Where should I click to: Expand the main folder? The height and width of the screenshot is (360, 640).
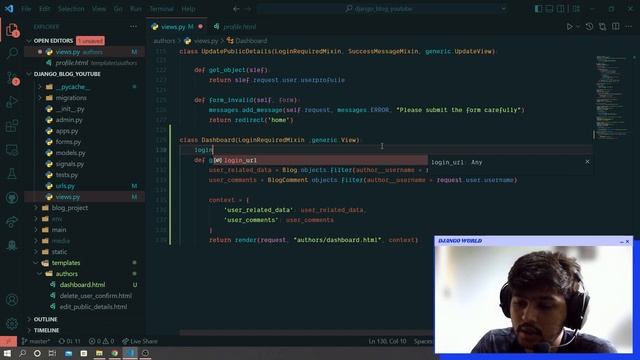[36, 230]
